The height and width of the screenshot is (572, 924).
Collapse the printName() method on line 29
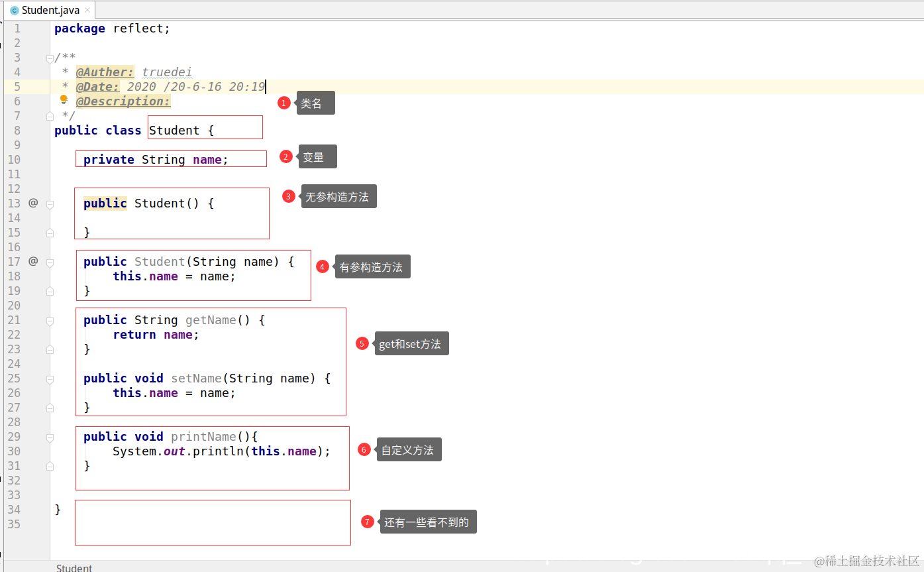pyautogui.click(x=50, y=437)
